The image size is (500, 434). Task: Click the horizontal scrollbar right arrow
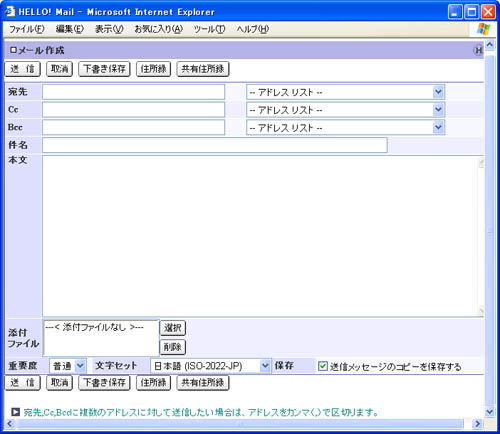pos(478,424)
